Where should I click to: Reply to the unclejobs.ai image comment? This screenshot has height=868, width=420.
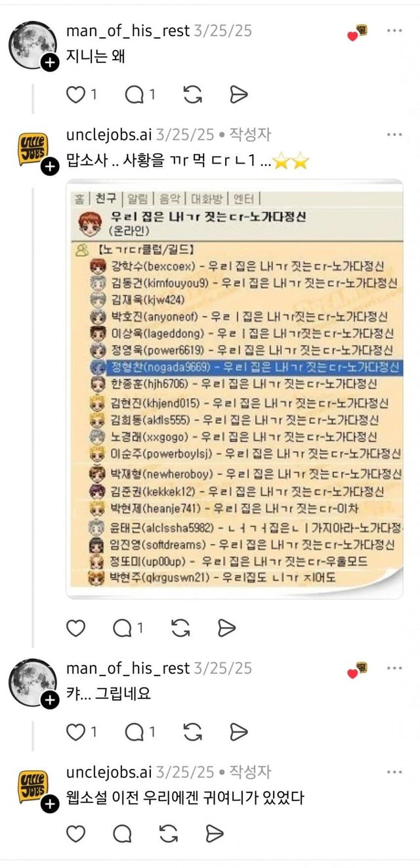coord(122,628)
